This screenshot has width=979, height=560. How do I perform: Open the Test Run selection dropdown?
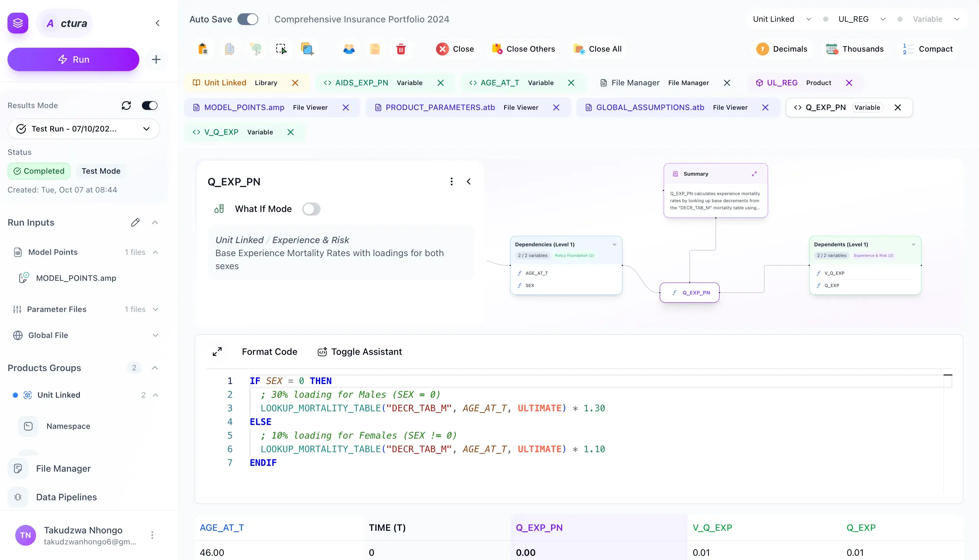tap(83, 129)
